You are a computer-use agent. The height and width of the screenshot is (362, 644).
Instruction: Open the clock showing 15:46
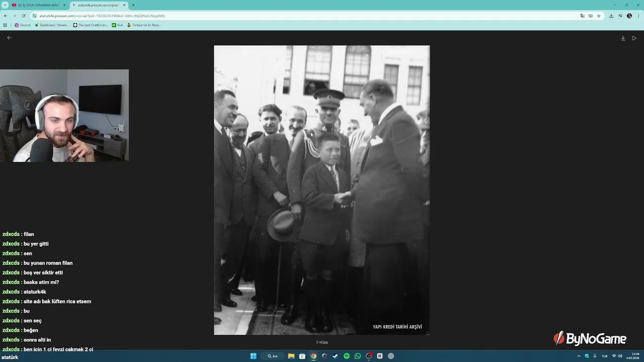pyautogui.click(x=633, y=356)
